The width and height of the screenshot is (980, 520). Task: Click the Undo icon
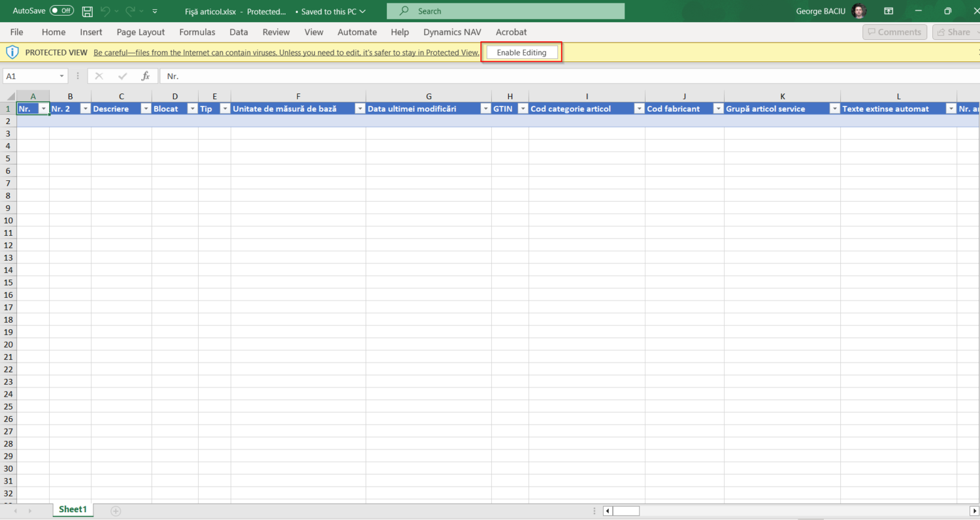click(x=106, y=10)
